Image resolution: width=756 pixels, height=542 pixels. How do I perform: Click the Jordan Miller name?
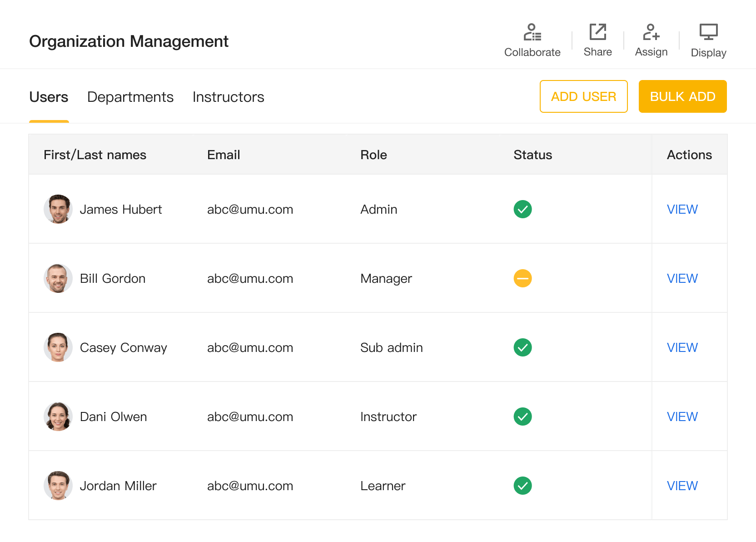pos(118,486)
